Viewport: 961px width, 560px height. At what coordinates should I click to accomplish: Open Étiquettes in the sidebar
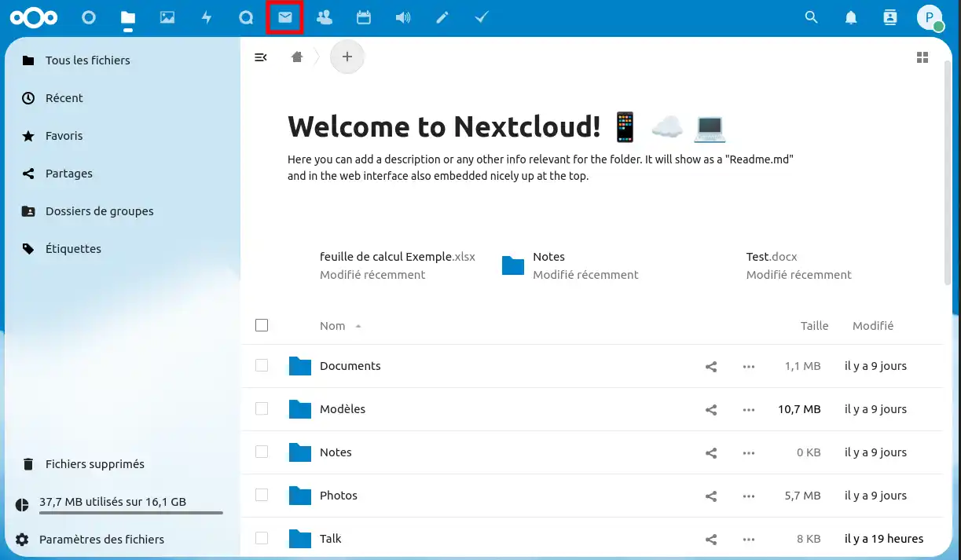(72, 248)
